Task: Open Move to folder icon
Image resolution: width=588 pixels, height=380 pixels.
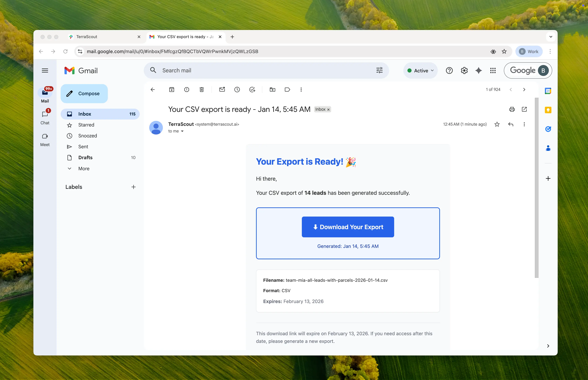Action: (x=272, y=90)
